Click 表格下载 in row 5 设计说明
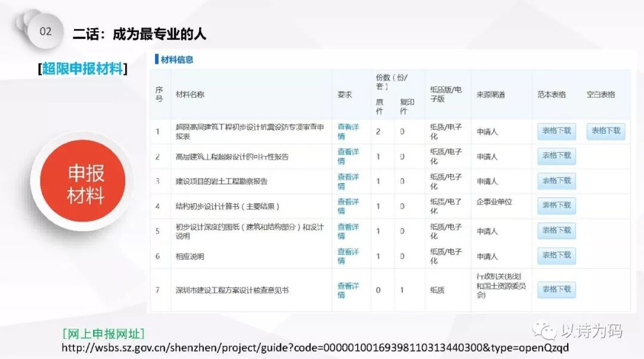644x359 pixels. (x=556, y=231)
